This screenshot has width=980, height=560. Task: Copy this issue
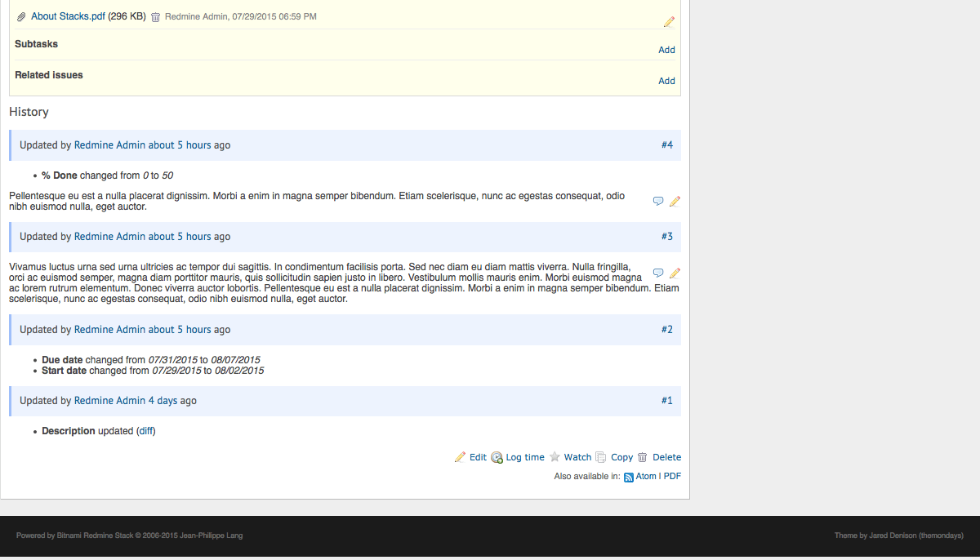tap(621, 457)
